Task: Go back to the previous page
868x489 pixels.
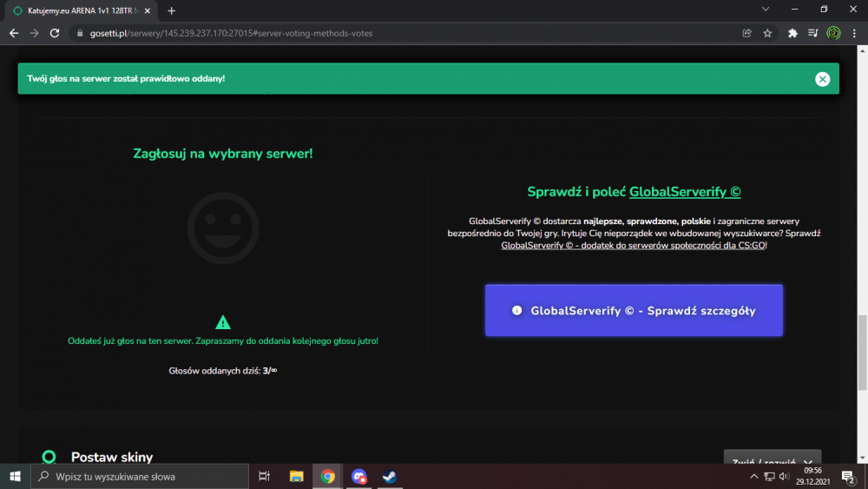Action: (x=14, y=33)
